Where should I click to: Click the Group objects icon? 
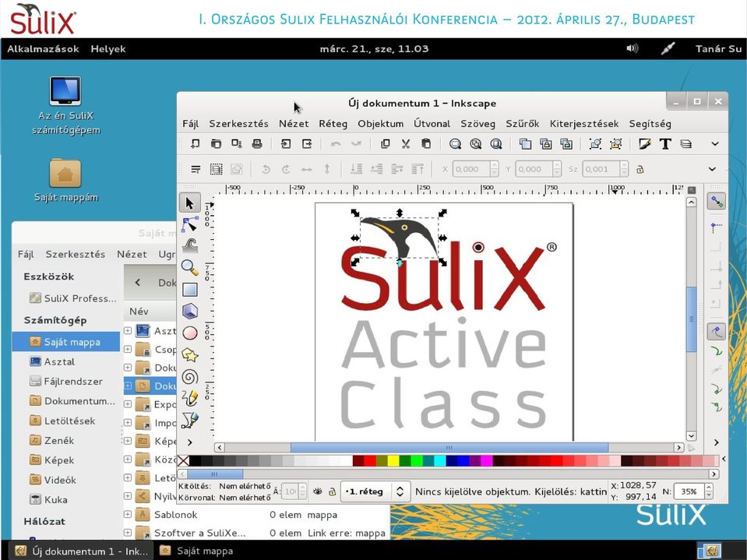595,143
